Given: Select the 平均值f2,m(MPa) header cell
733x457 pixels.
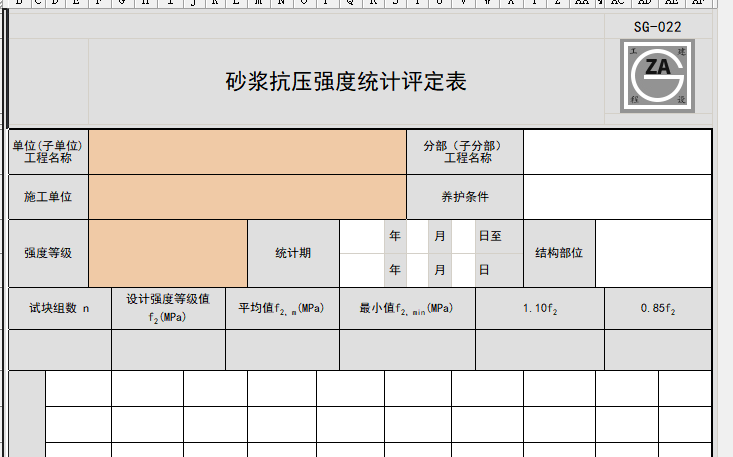Looking at the screenshot, I should pos(282,308).
